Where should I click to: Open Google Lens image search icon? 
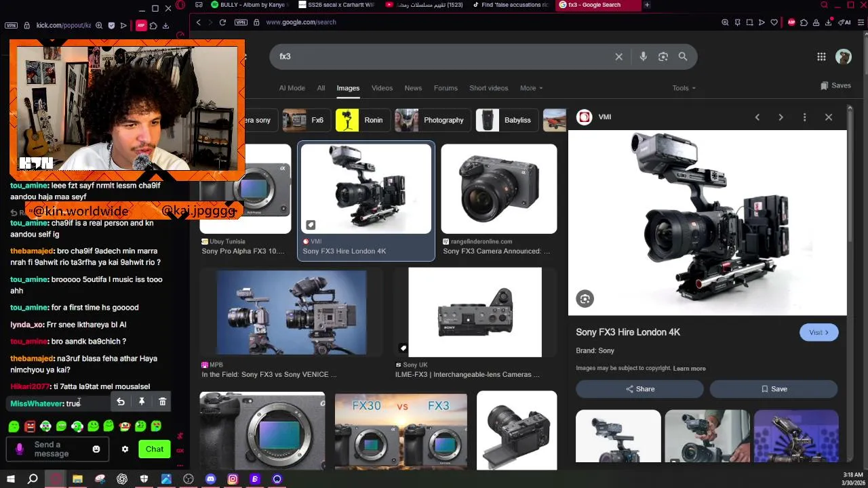(x=663, y=57)
